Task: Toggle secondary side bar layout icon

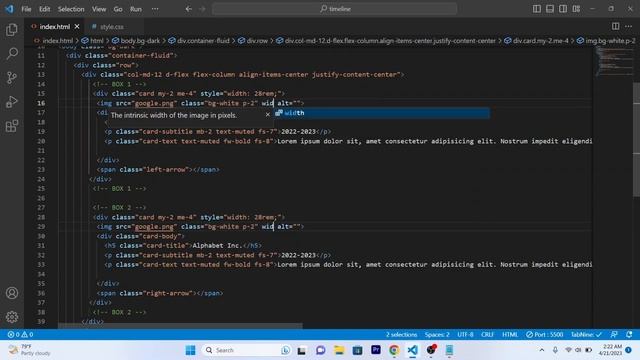Action: (x=563, y=9)
